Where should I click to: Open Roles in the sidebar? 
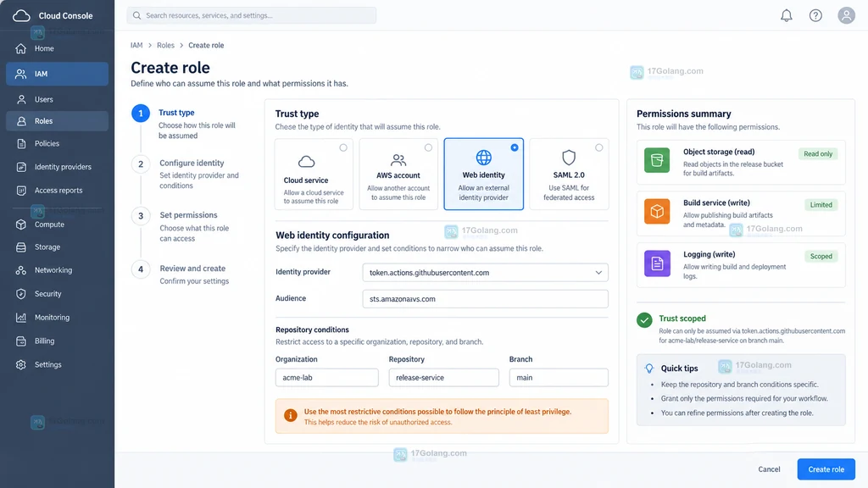(57, 121)
